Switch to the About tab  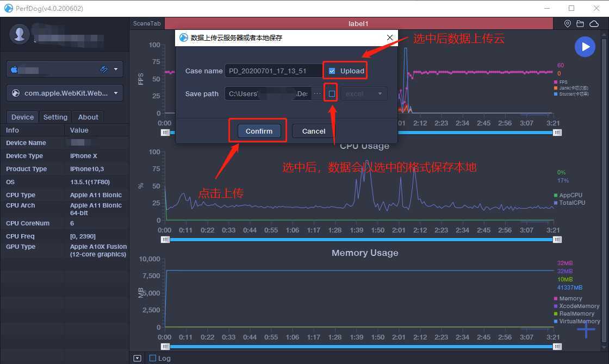click(x=88, y=117)
